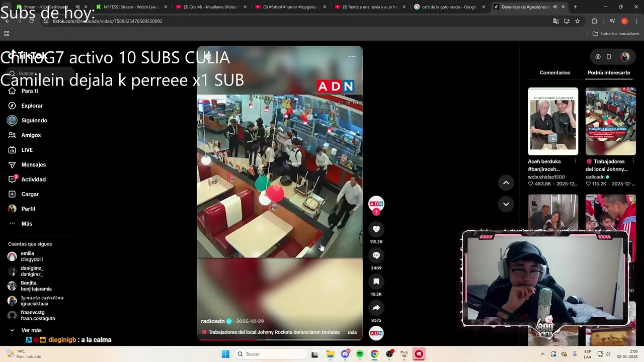
Task: Expand video description with más
Action: click(x=352, y=332)
